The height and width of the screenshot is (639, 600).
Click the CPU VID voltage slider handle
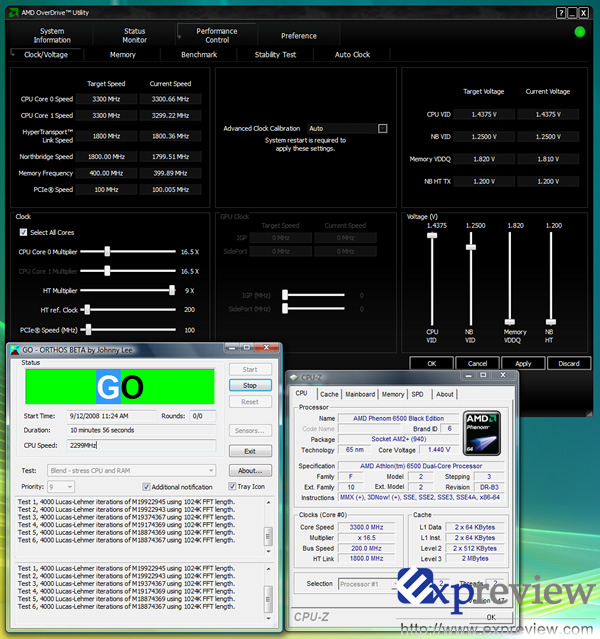point(432,236)
